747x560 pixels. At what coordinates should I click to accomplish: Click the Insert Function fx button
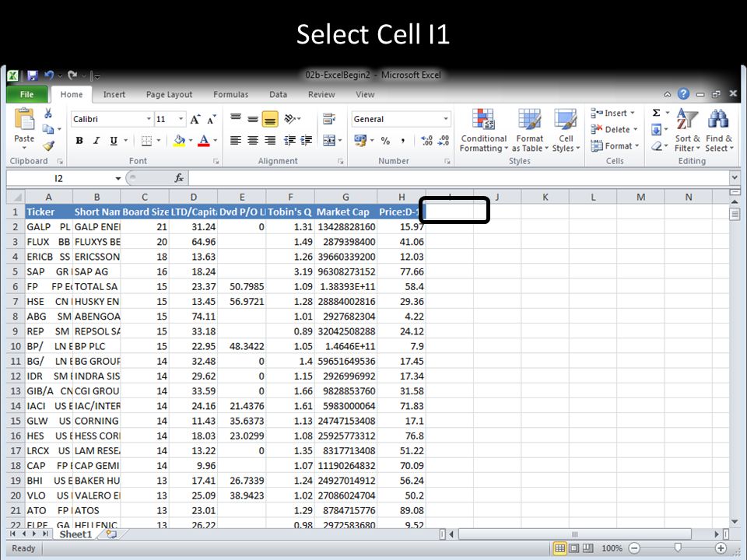pos(179,178)
